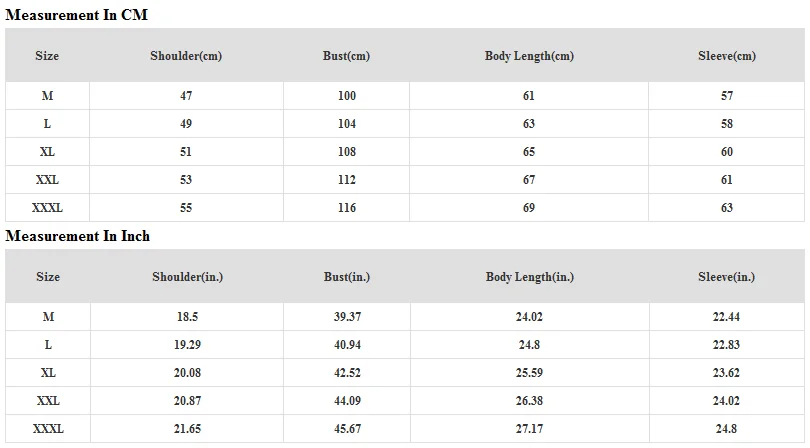The height and width of the screenshot is (448, 810).
Task: Click the shoulder value 20.87 for XXL
Action: (x=188, y=400)
